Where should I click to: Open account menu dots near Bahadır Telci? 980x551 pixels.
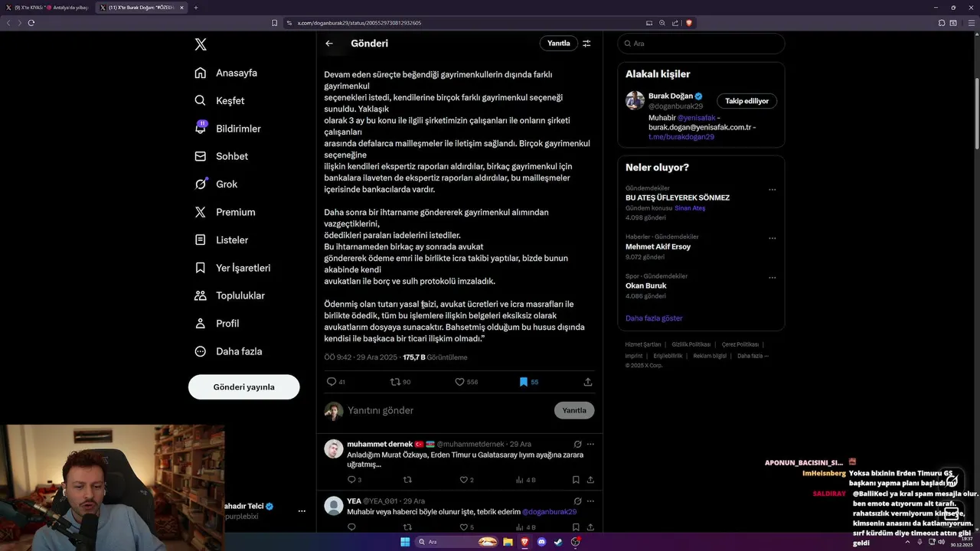(x=302, y=510)
